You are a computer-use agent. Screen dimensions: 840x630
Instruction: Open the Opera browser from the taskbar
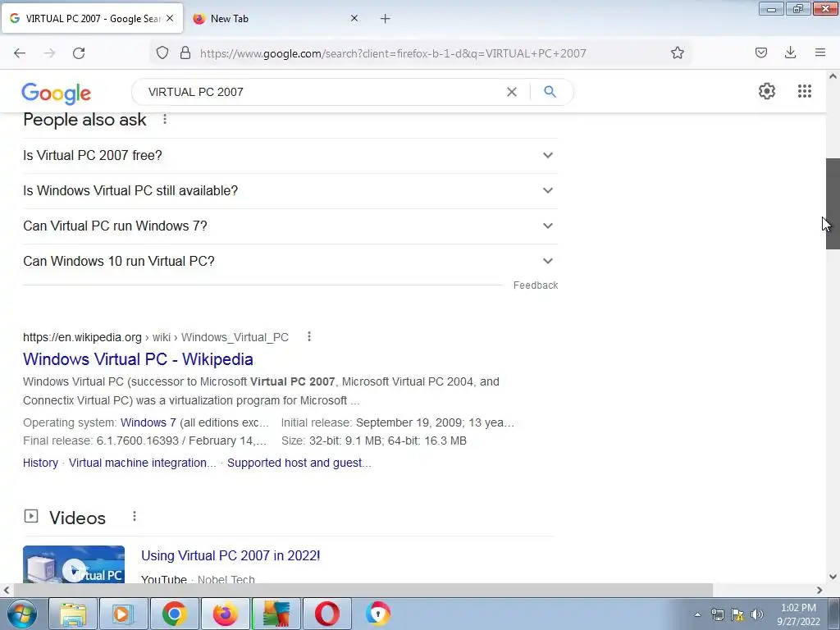(x=327, y=614)
